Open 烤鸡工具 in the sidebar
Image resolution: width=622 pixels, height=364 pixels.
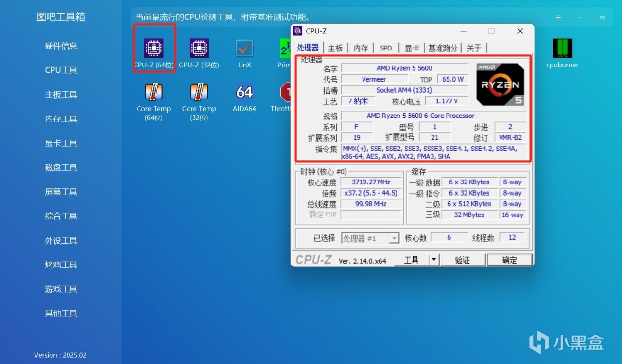pyautogui.click(x=61, y=265)
